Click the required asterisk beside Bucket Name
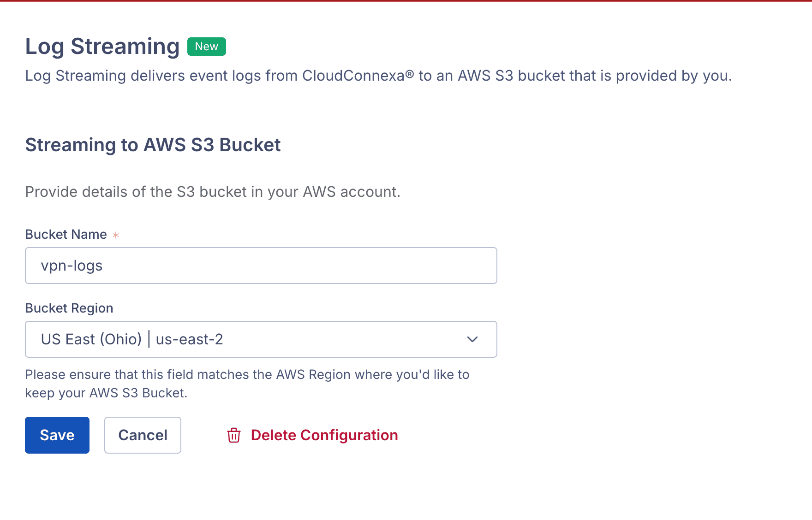 (116, 235)
